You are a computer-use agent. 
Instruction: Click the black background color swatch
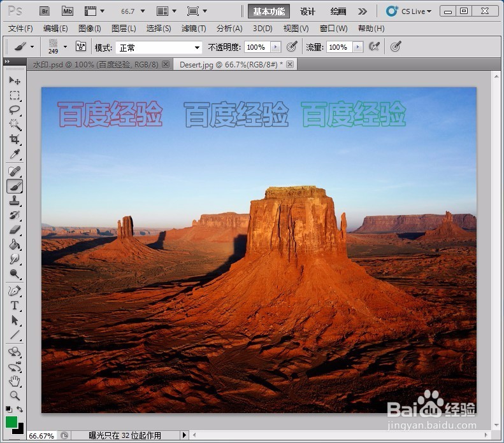click(x=20, y=430)
